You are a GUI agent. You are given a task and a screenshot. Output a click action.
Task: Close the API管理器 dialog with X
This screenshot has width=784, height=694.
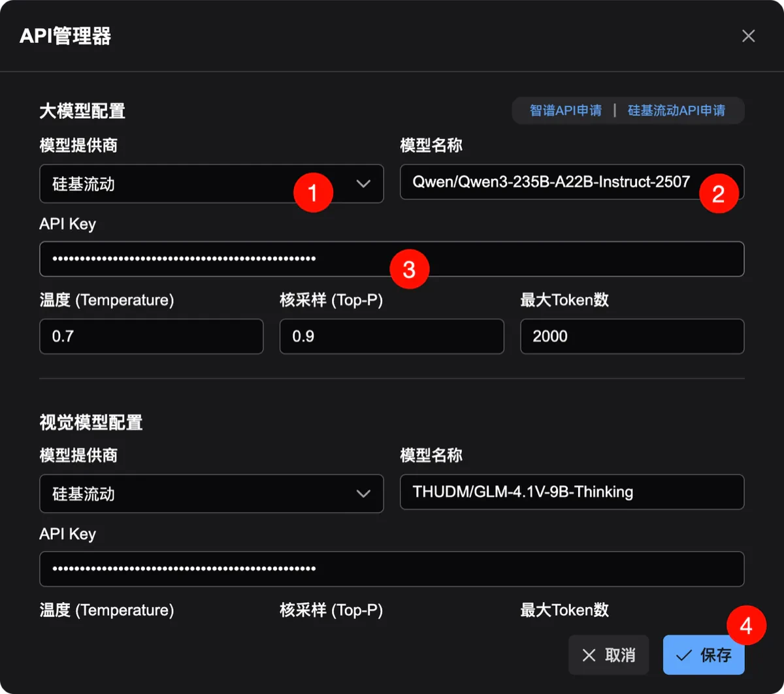(x=748, y=36)
